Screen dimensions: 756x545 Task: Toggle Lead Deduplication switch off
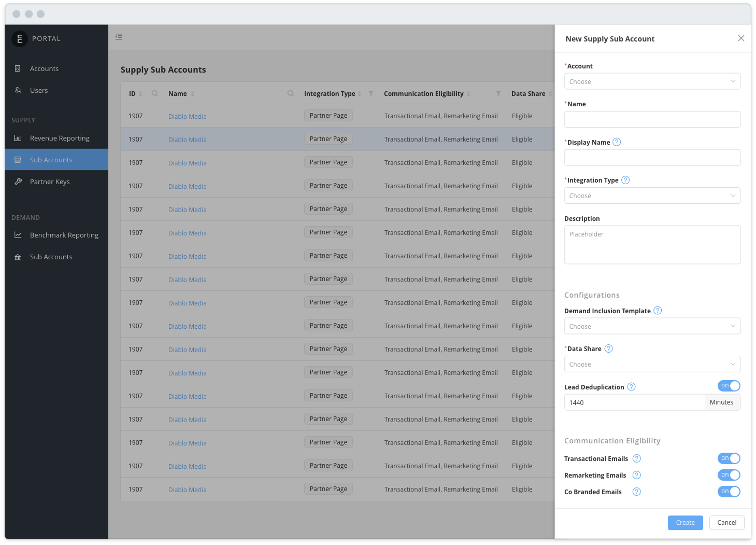click(x=729, y=386)
